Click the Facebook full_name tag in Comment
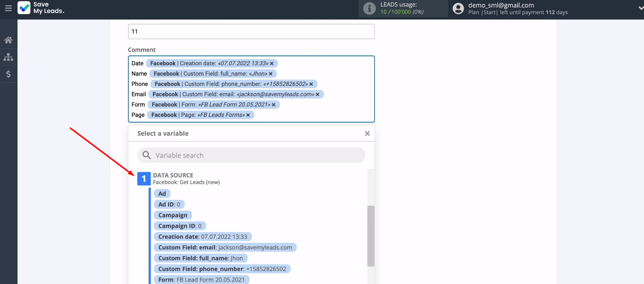The height and width of the screenshot is (284, 644). click(213, 74)
